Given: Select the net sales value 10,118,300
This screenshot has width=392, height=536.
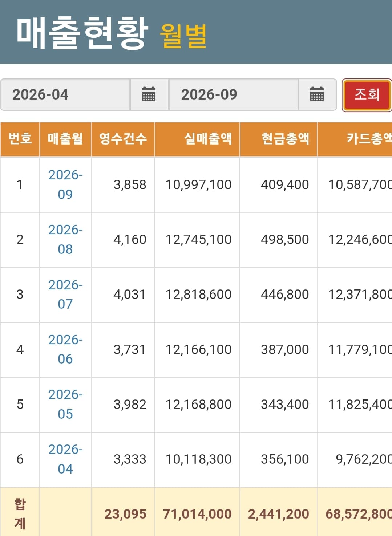Looking at the screenshot, I should tap(198, 459).
